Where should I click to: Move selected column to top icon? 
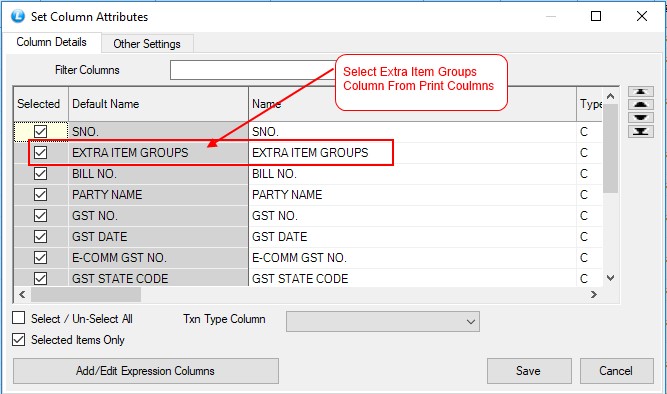click(x=641, y=91)
